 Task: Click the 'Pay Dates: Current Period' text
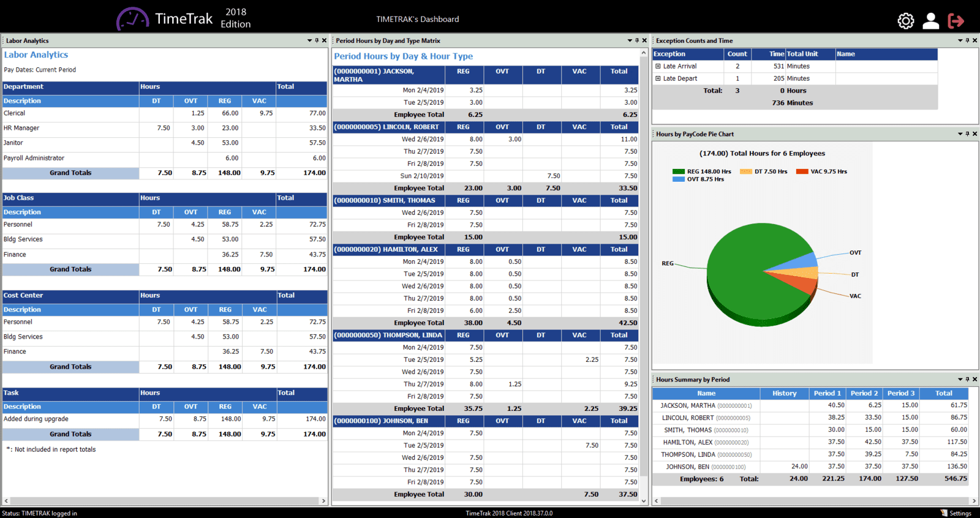[x=40, y=70]
